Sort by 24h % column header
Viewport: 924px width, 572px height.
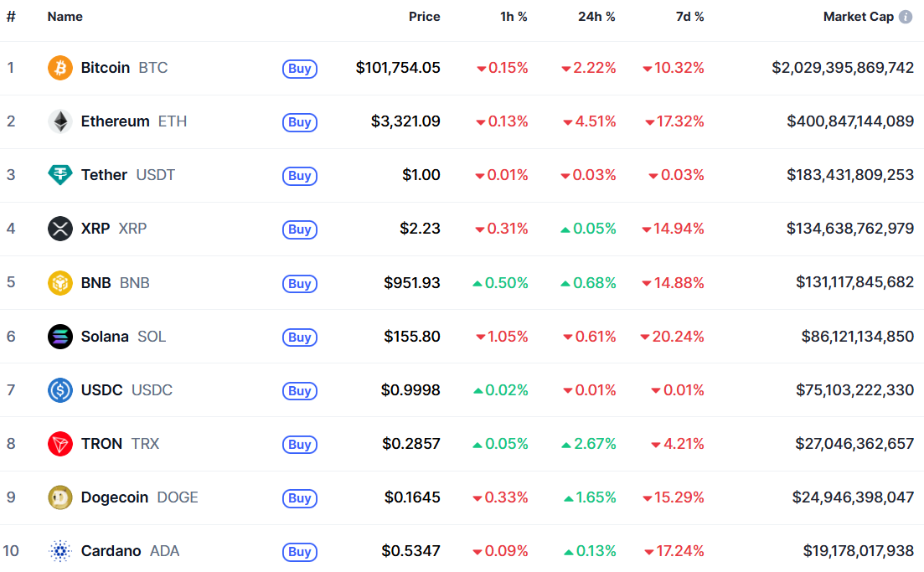coord(596,17)
